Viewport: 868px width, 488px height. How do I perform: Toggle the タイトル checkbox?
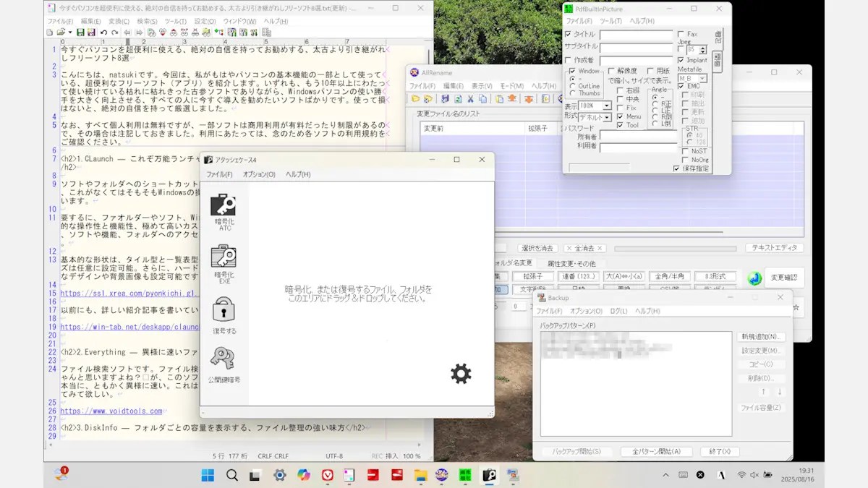[x=568, y=34]
